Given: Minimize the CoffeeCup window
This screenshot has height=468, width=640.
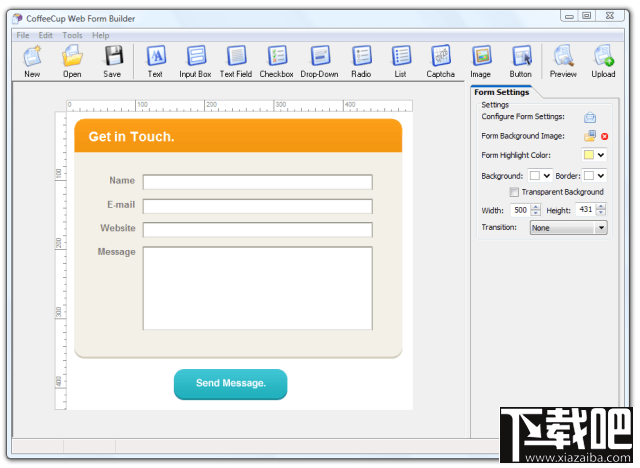Looking at the screenshot, I should [x=569, y=16].
